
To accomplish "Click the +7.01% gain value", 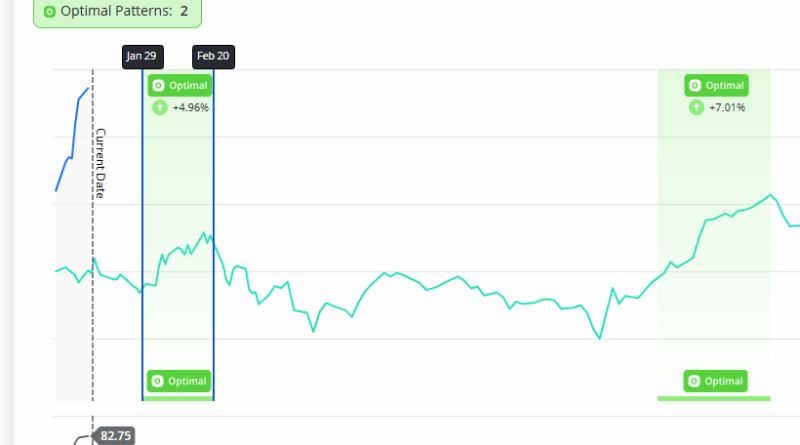I will (x=727, y=107).
